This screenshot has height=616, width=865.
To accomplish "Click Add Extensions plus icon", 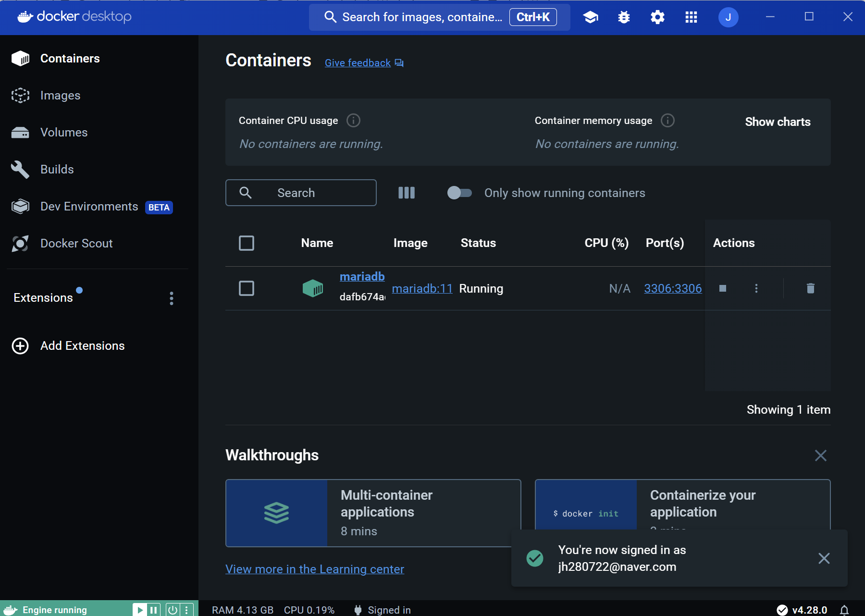I will (20, 346).
